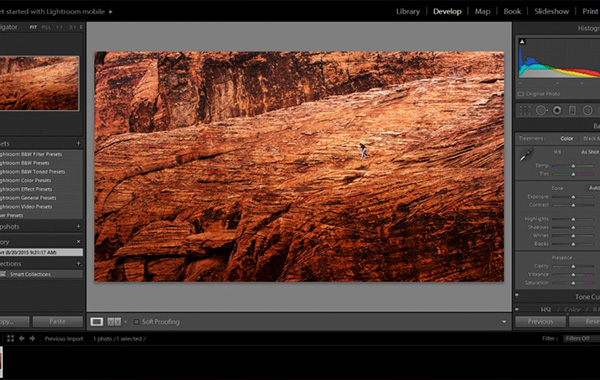Click the Saturation slider handle
The image size is (600, 380).
pyautogui.click(x=573, y=283)
